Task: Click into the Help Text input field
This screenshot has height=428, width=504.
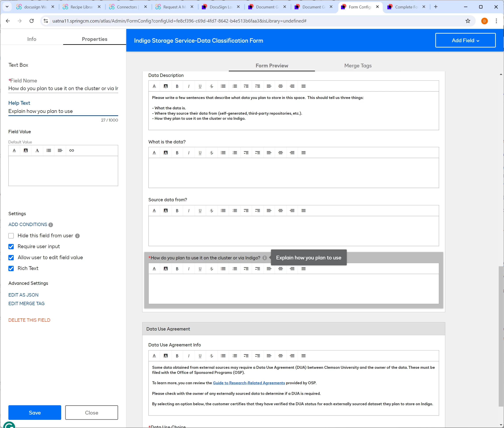Action: (x=63, y=111)
